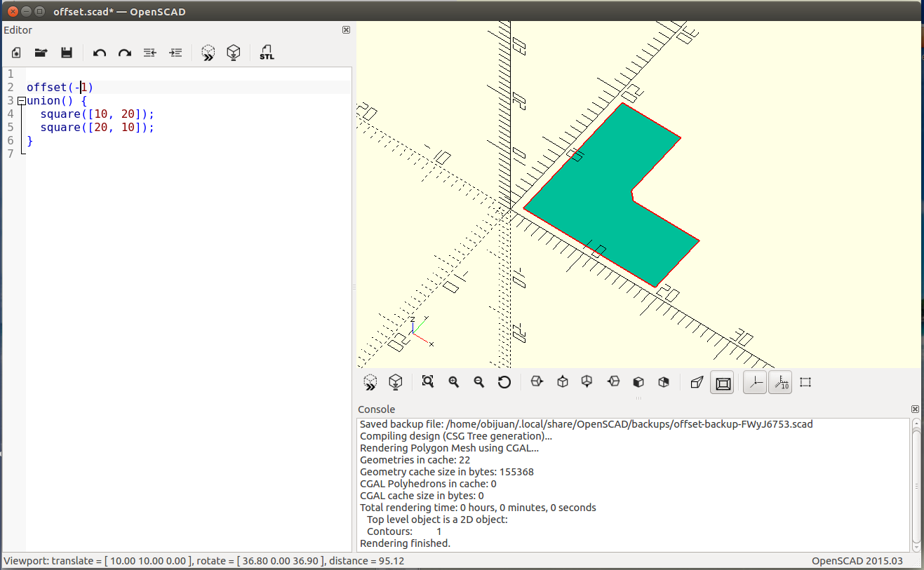Unindent the selected code
Image resolution: width=924 pixels, height=570 pixels.
pos(149,53)
